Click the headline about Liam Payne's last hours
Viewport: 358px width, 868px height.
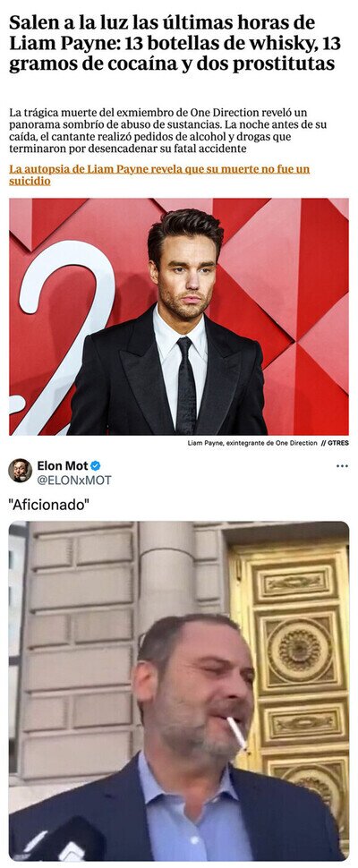coord(173,44)
